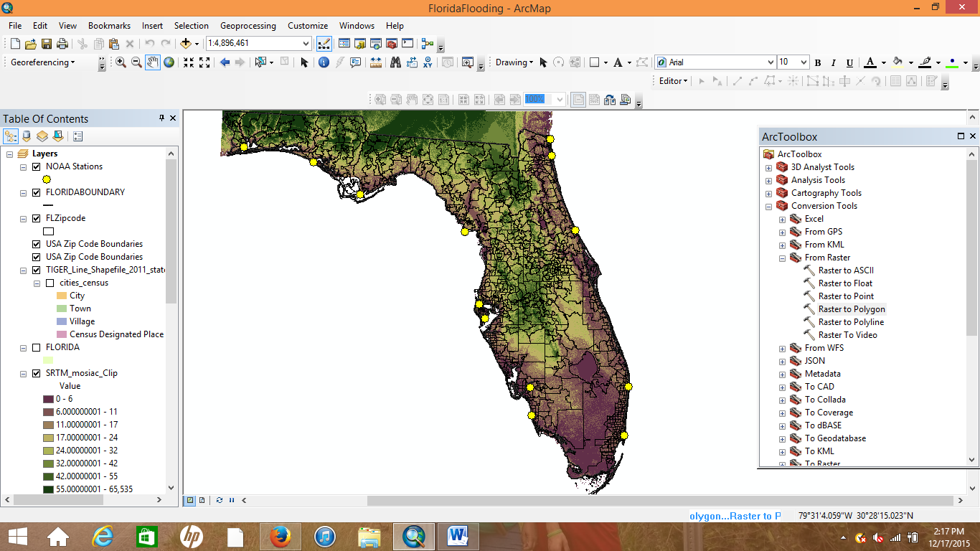Toggle the ArcToolbox window icon

pyautogui.click(x=392, y=44)
